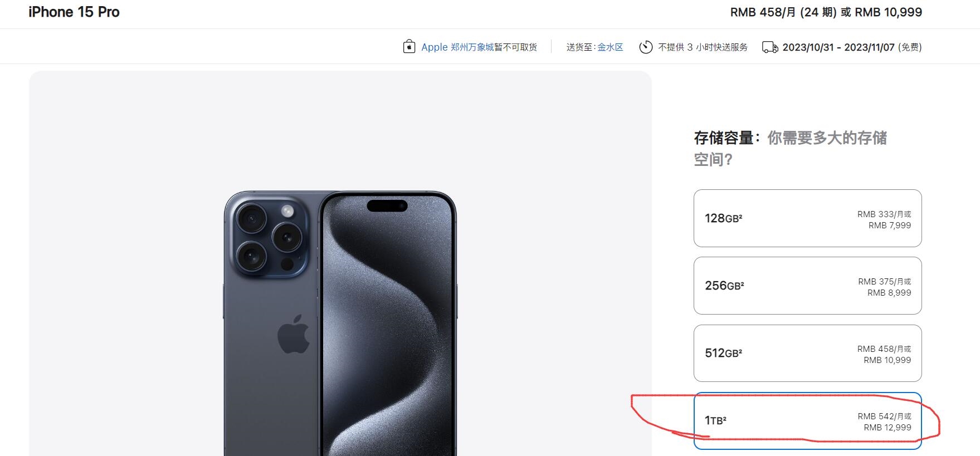The height and width of the screenshot is (456, 980).
Task: Select the 128GB storage option
Action: tap(808, 218)
